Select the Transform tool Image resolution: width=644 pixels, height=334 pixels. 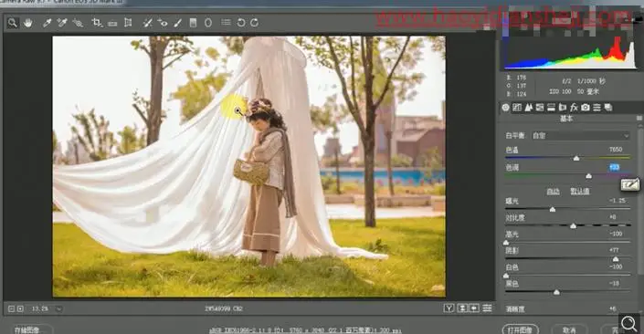point(128,23)
